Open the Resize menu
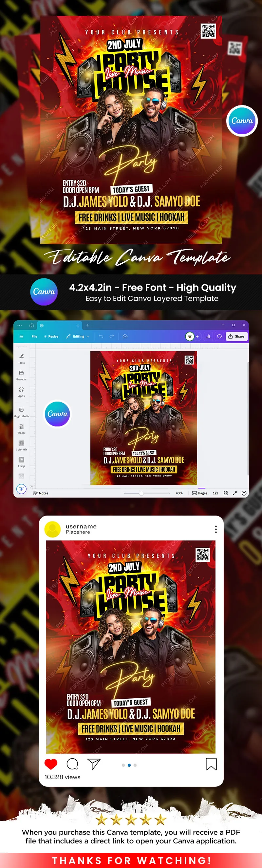The height and width of the screenshot is (868, 262). pos(51,336)
